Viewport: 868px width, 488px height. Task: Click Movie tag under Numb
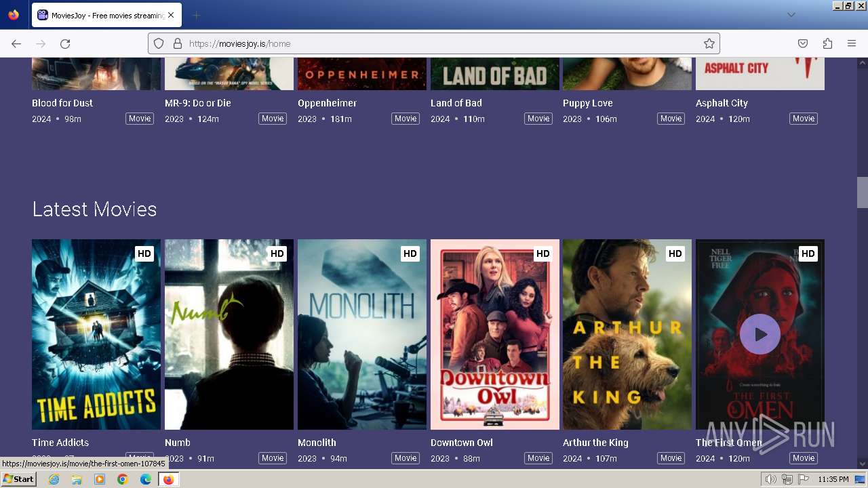coord(273,458)
